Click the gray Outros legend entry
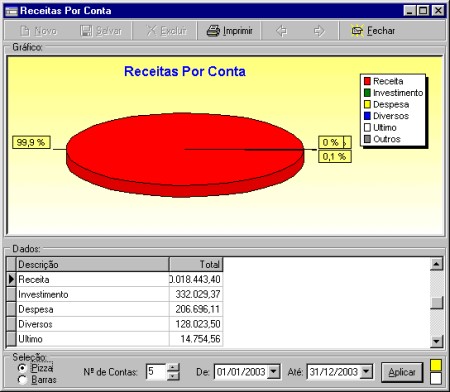The width and height of the screenshot is (450, 392). [382, 139]
